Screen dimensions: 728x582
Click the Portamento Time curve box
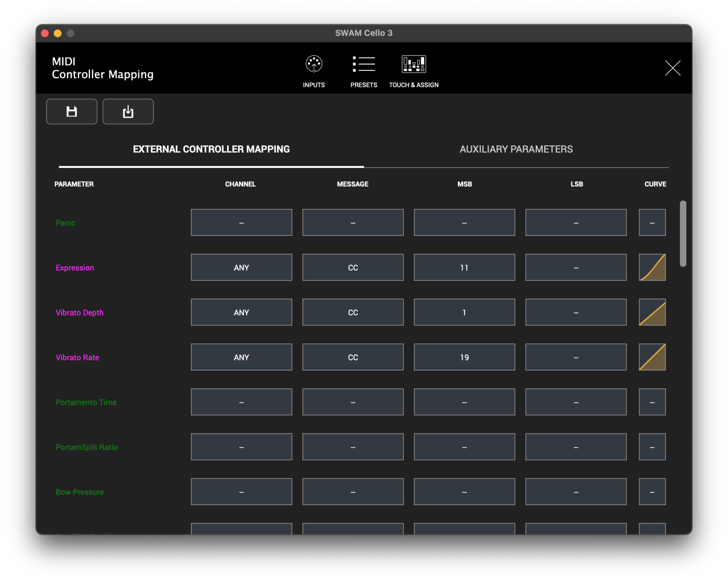pyautogui.click(x=652, y=402)
